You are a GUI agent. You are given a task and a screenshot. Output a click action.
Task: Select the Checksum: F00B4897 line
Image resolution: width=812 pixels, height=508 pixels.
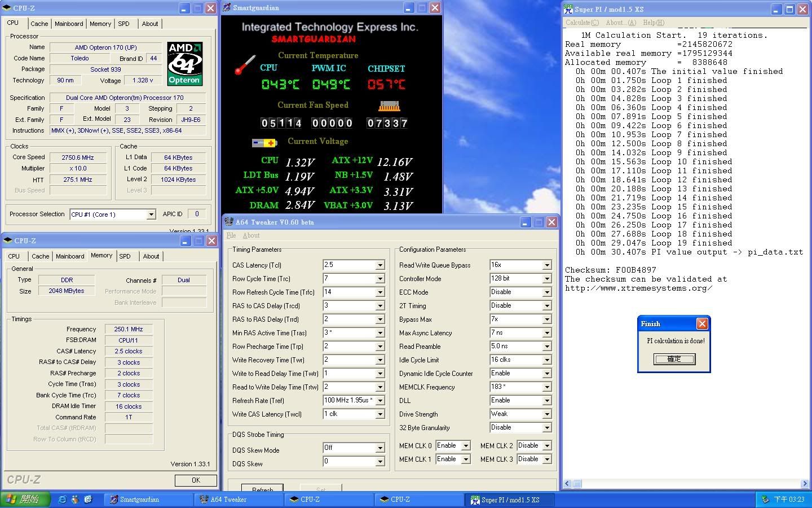click(x=611, y=270)
